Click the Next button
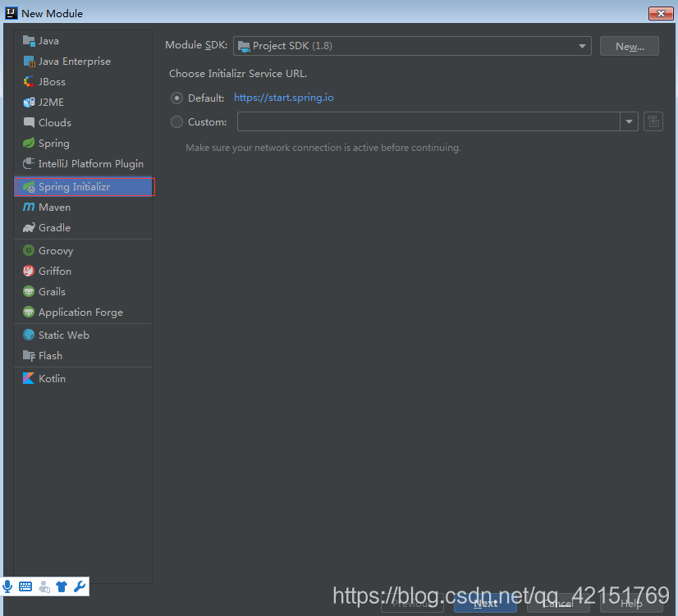Screen dimensions: 678x616 485,604
